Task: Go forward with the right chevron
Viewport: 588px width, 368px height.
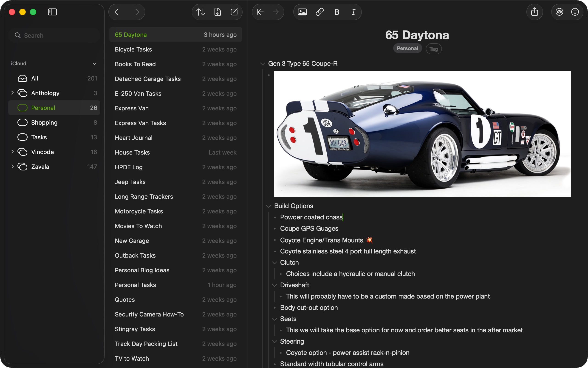Action: (x=137, y=12)
